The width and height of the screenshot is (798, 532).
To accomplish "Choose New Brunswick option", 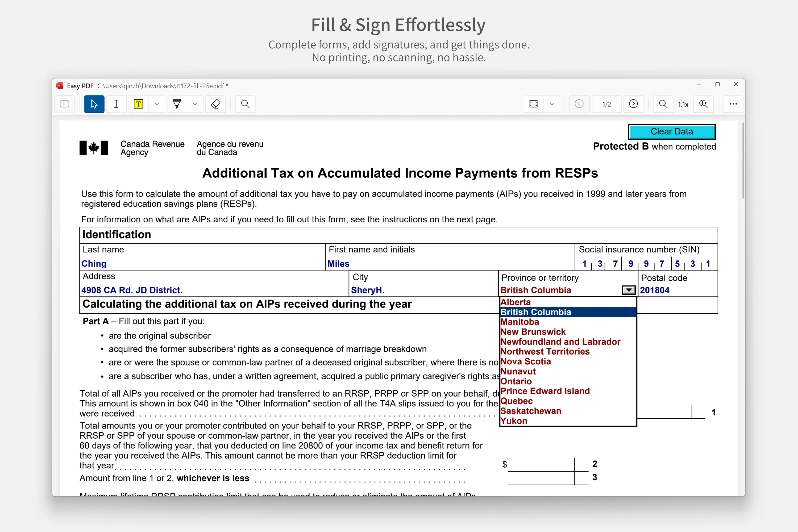I will [568, 332].
